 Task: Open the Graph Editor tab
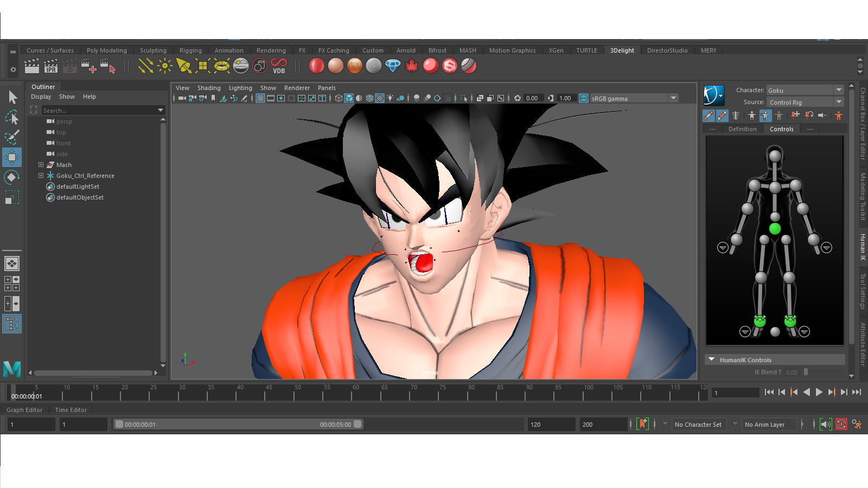24,410
